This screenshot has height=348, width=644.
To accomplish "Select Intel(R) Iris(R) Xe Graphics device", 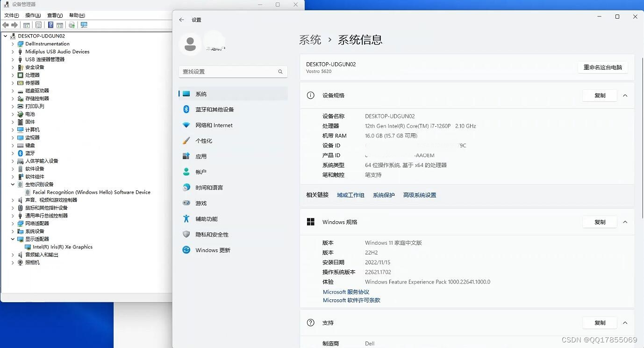I will (63, 247).
